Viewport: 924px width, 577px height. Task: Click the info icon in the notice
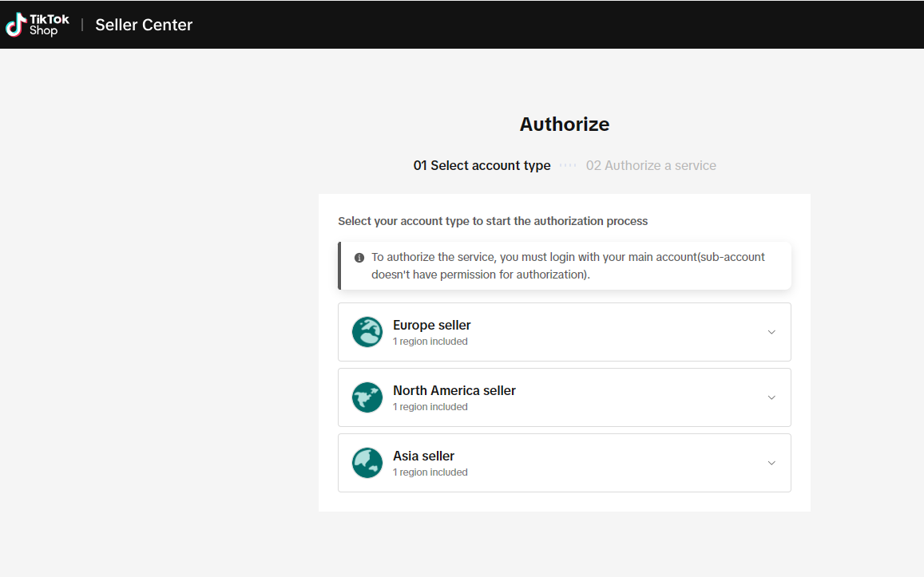[359, 258]
